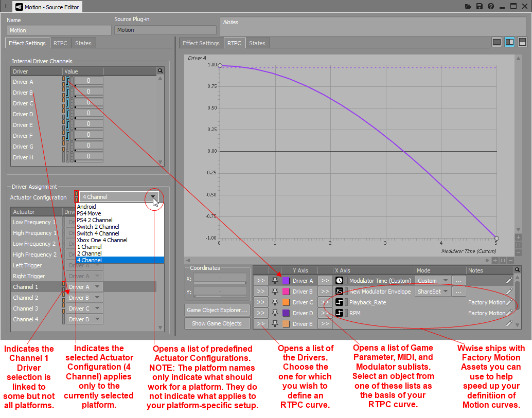Click the edit pencil icon on RPM row

coord(509,313)
